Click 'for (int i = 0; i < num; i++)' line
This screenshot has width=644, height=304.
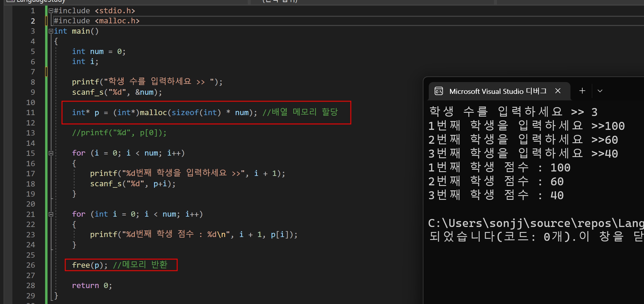(x=138, y=214)
